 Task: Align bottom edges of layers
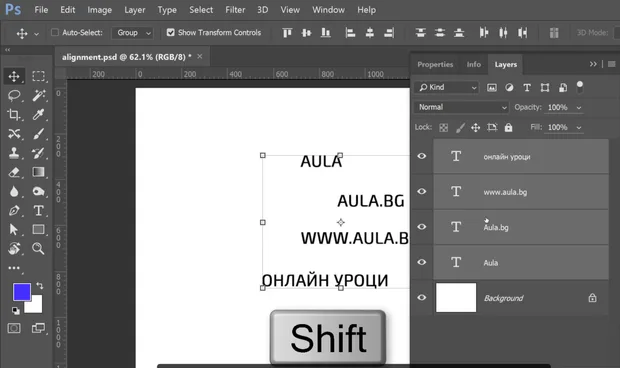click(325, 33)
